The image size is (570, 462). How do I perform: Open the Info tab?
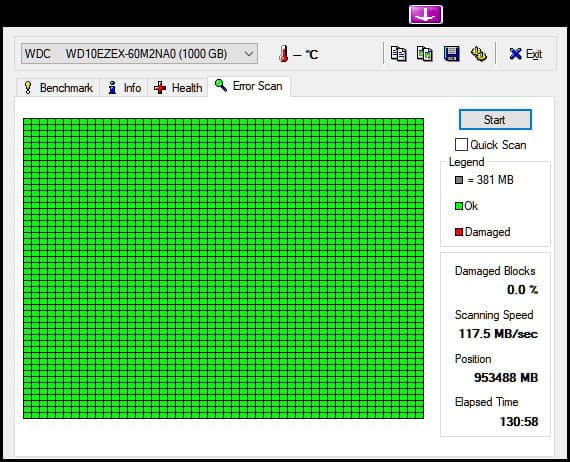pyautogui.click(x=124, y=88)
